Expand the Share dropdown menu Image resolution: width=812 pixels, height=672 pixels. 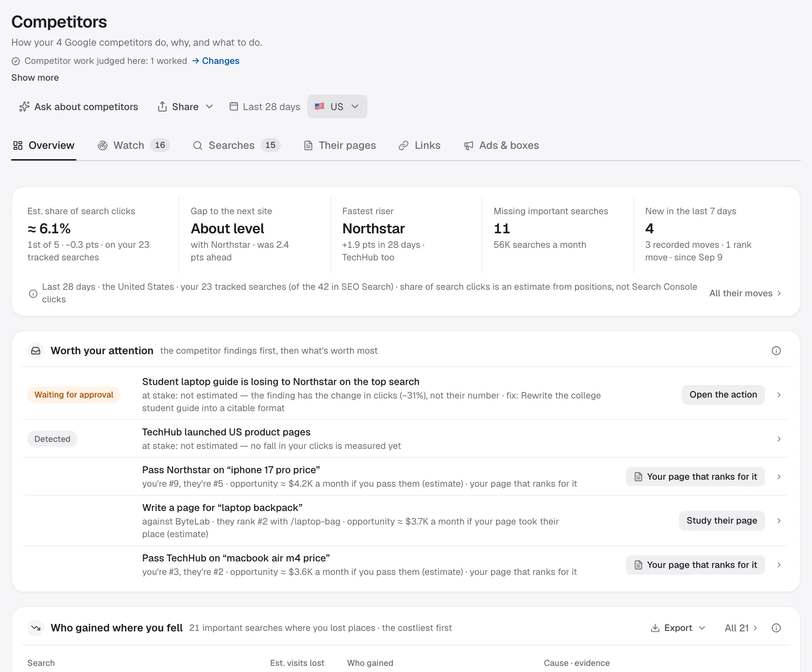pyautogui.click(x=185, y=107)
